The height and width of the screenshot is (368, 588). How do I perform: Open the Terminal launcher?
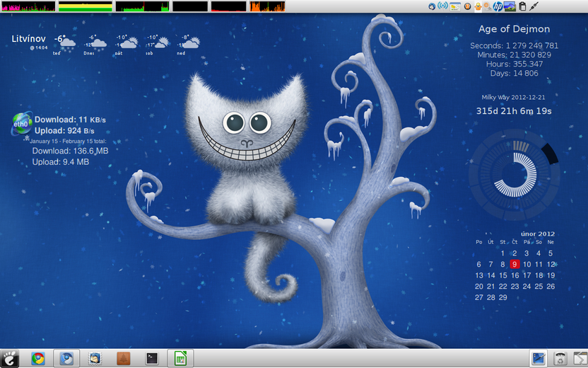tap(152, 359)
